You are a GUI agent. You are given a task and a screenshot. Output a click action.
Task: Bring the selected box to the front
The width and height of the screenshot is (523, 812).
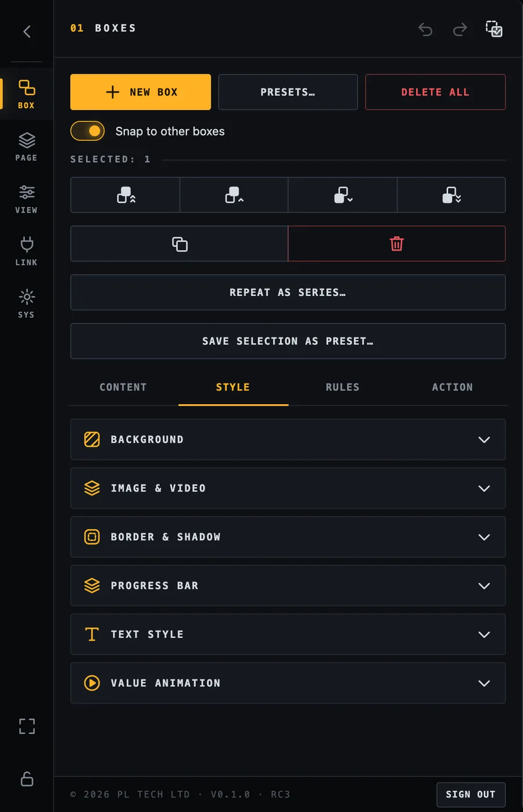pyautogui.click(x=126, y=195)
